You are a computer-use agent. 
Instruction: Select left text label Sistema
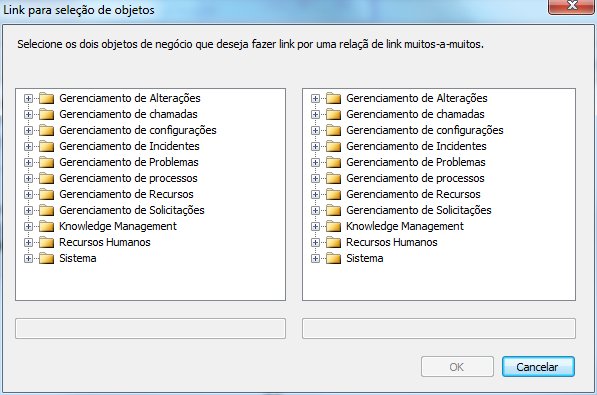78,258
